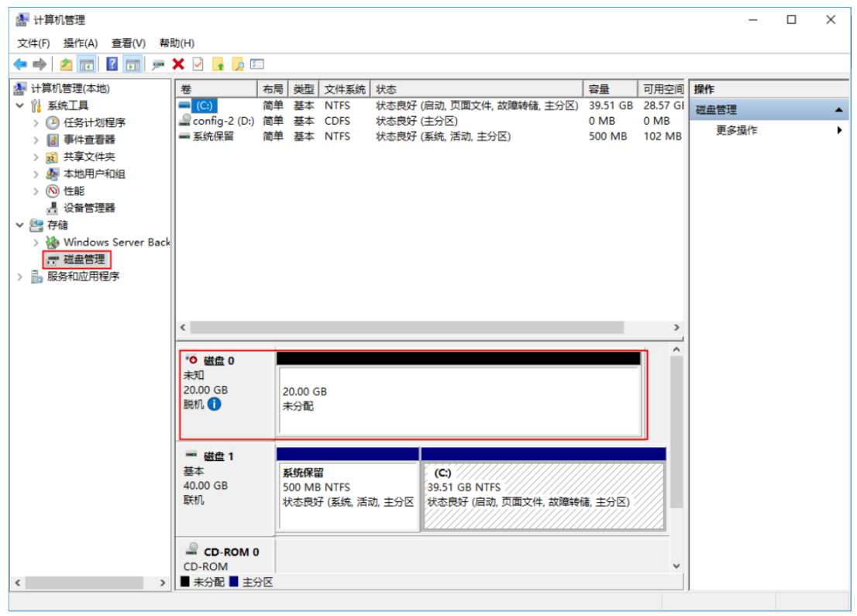857x616 pixels.
Task: Open the 更多操作 submenu arrow
Action: [x=839, y=130]
